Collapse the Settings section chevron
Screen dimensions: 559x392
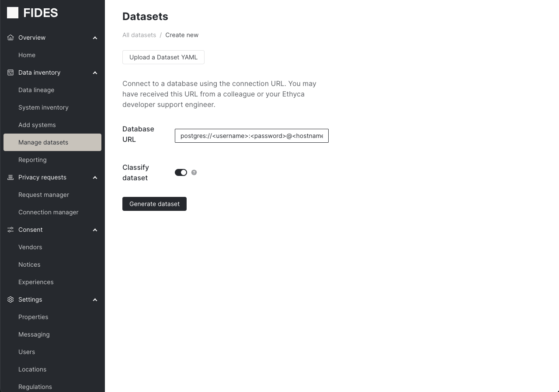coord(95,299)
